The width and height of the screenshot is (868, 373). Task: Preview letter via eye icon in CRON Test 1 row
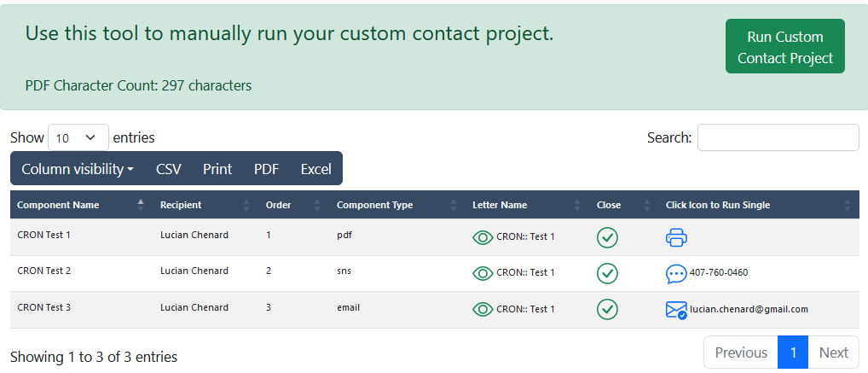tap(483, 238)
